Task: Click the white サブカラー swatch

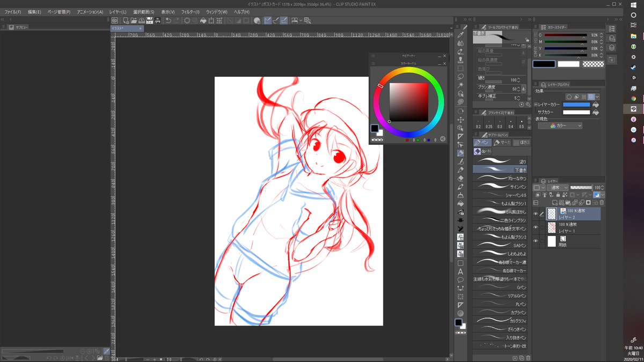Action: 576,112
